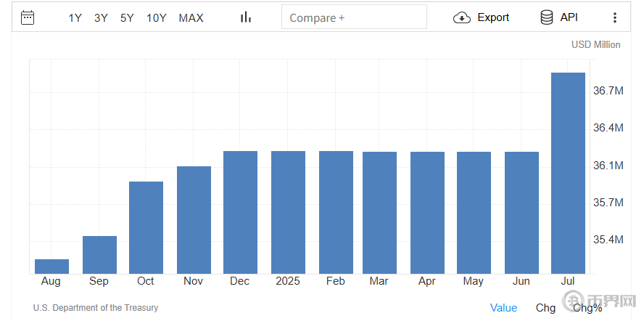Select the 3Y time range
This screenshot has width=644, height=321.
pos(101,17)
